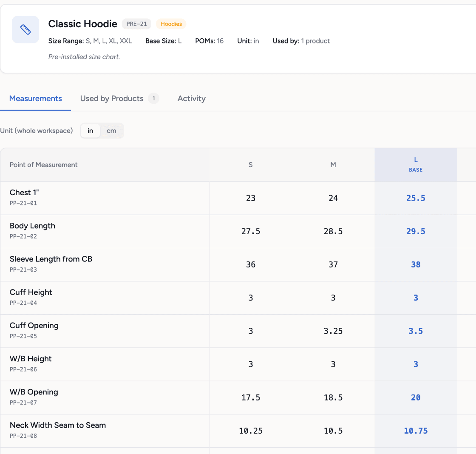Image resolution: width=476 pixels, height=454 pixels.
Task: Click W/B Opening size M value 18.5
Action: (x=333, y=397)
